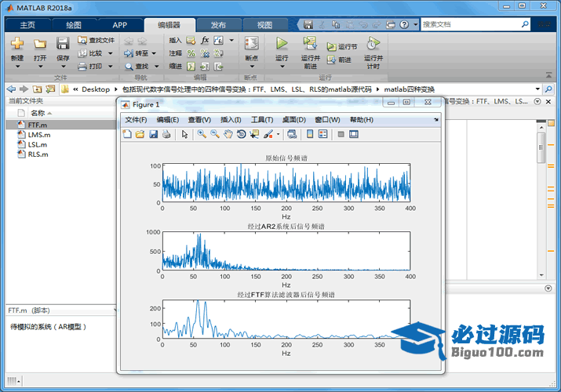
Task: Switch to the 发布 (Publish) tab
Action: 218,25
